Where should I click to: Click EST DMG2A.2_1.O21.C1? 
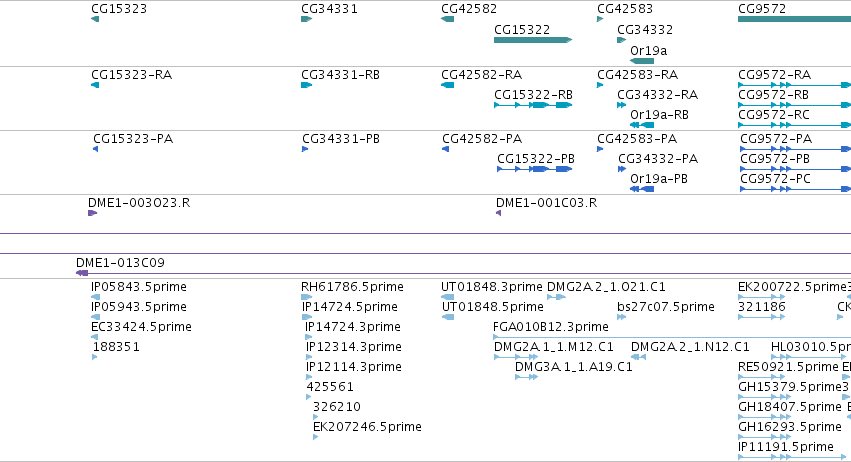tap(606, 287)
